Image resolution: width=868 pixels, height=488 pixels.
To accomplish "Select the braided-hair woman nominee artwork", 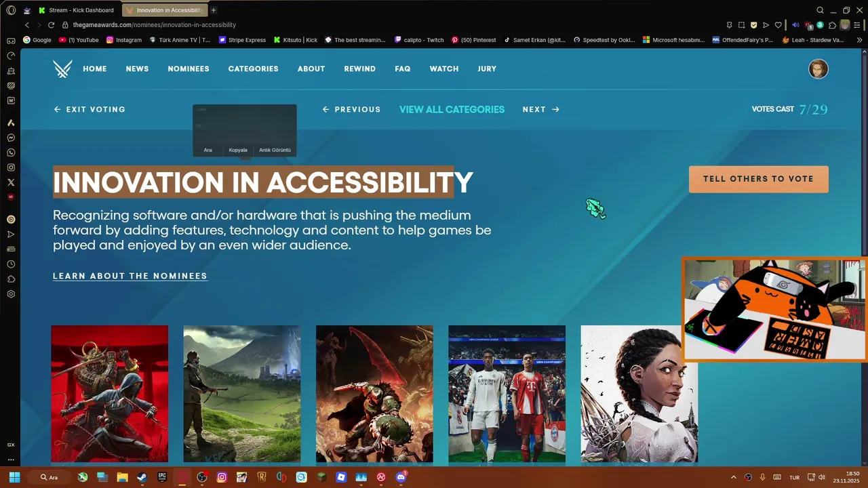I will click(639, 394).
